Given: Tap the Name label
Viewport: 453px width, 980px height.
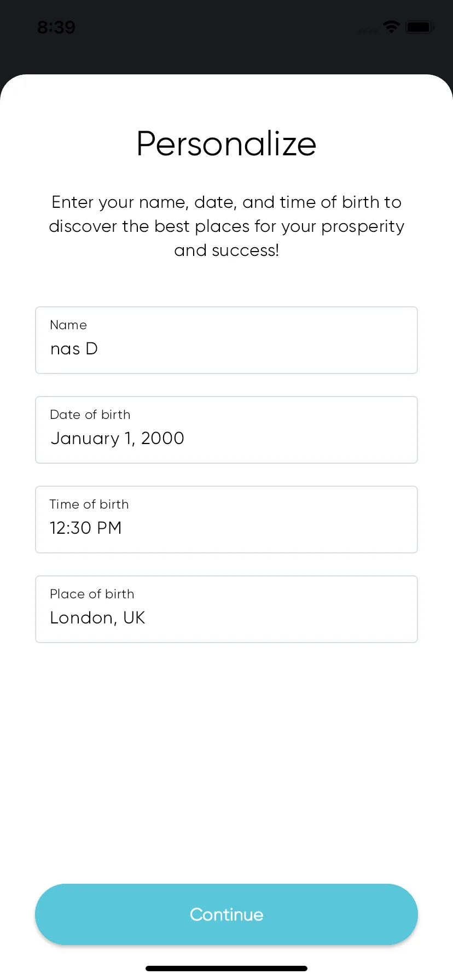Looking at the screenshot, I should [68, 325].
